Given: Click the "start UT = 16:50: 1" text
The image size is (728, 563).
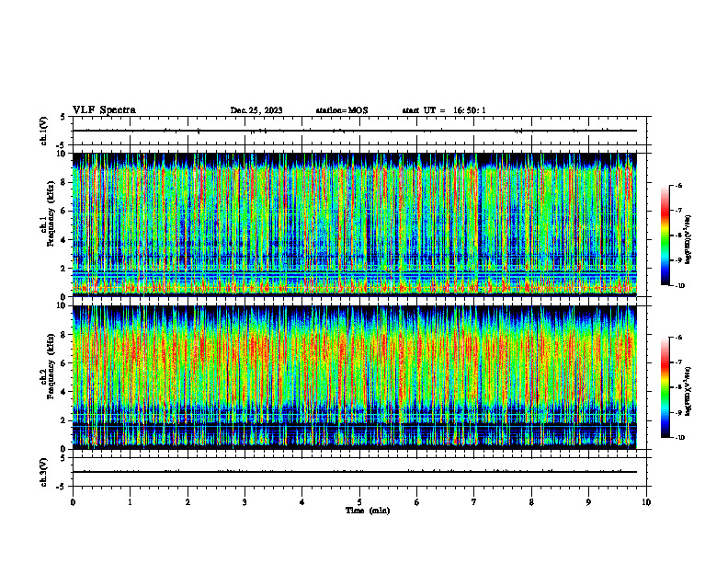Looking at the screenshot, I should (x=444, y=110).
